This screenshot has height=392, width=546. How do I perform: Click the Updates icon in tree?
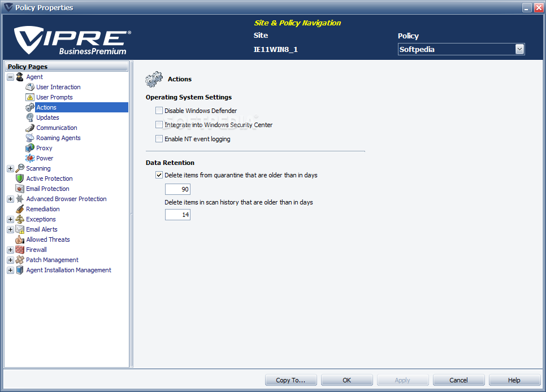click(30, 117)
